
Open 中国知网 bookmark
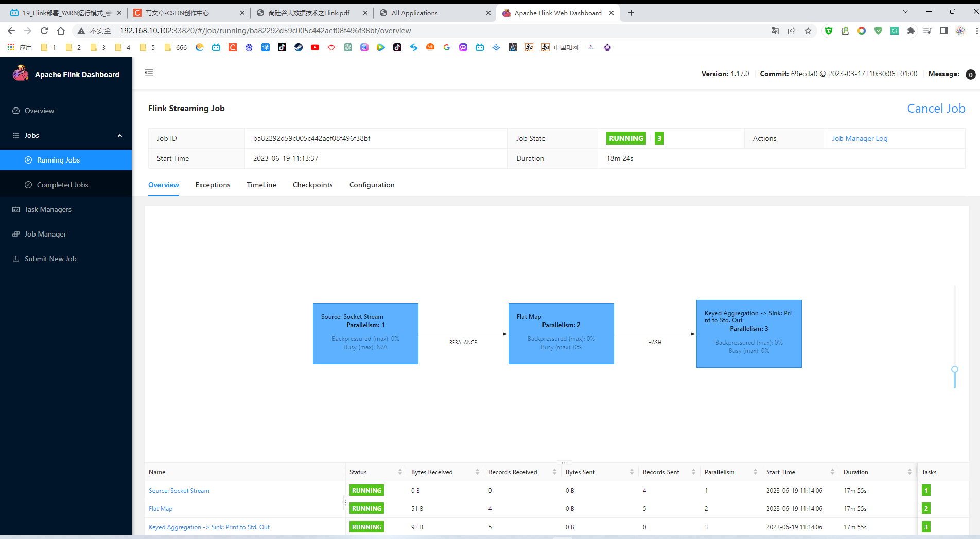tap(560, 47)
